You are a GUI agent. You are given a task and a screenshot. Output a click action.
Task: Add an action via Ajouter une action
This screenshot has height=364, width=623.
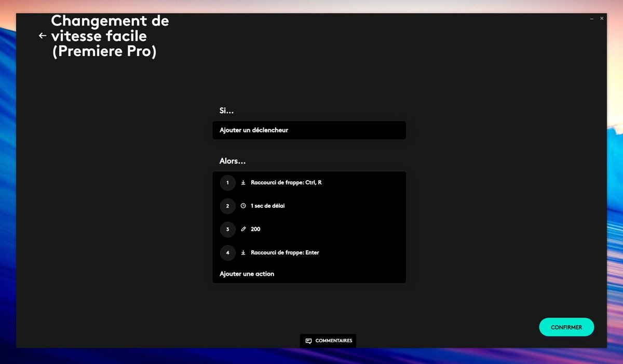(x=247, y=274)
